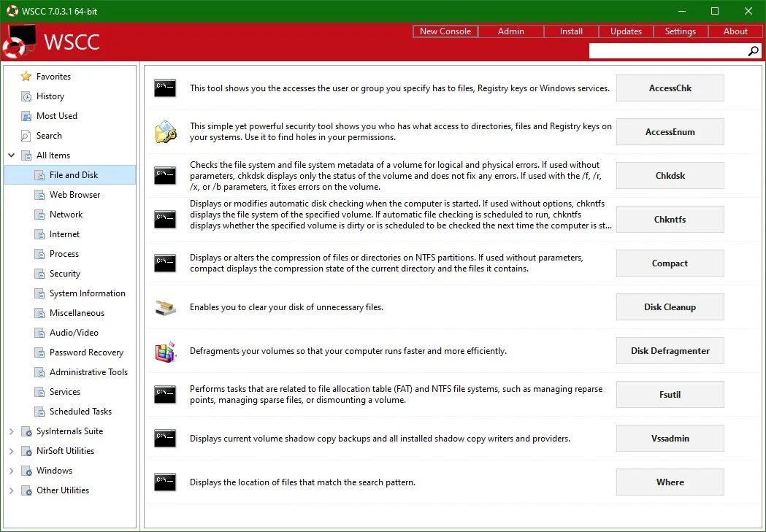Open the Settings menu

680,31
